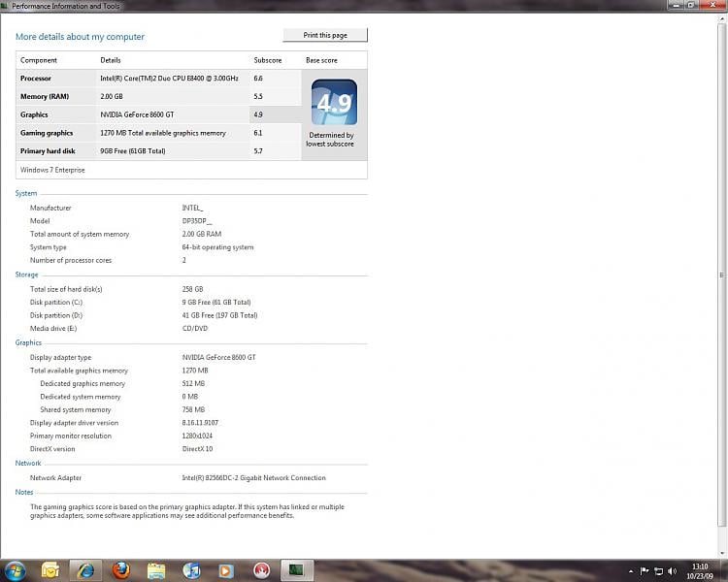Screen dimensions: 728x582
Task: Select the Processor row label
Action: point(36,79)
